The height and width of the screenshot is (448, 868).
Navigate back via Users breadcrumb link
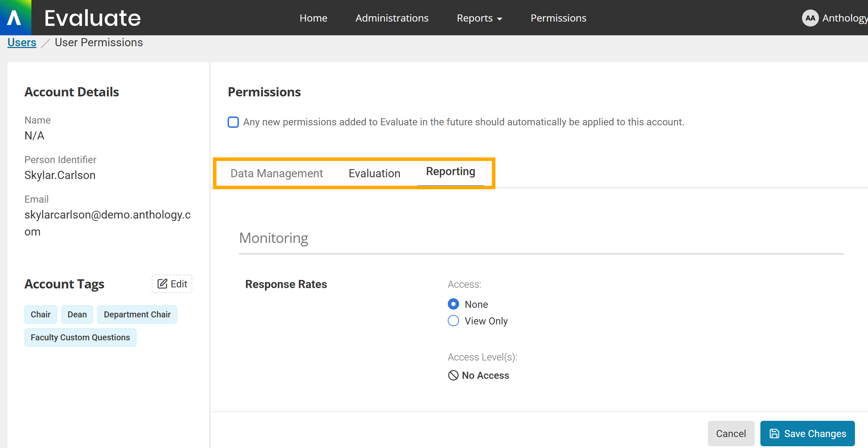click(x=22, y=42)
